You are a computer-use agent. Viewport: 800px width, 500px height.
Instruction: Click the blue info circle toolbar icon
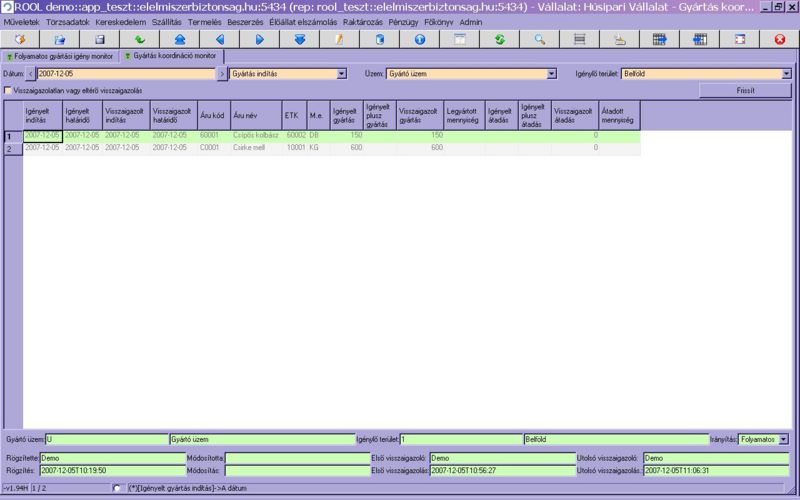click(419, 39)
